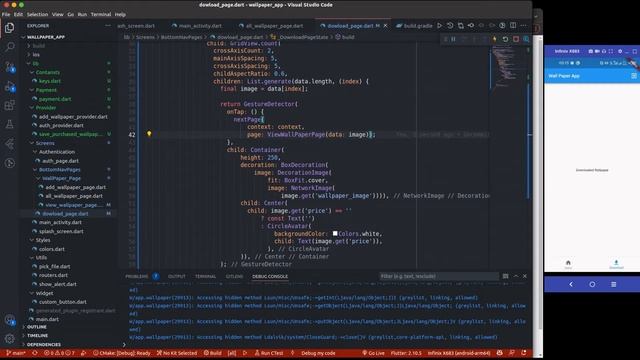This screenshot has width=640, height=360.
Task: Click the Split Editor icon
Action: click(513, 25)
